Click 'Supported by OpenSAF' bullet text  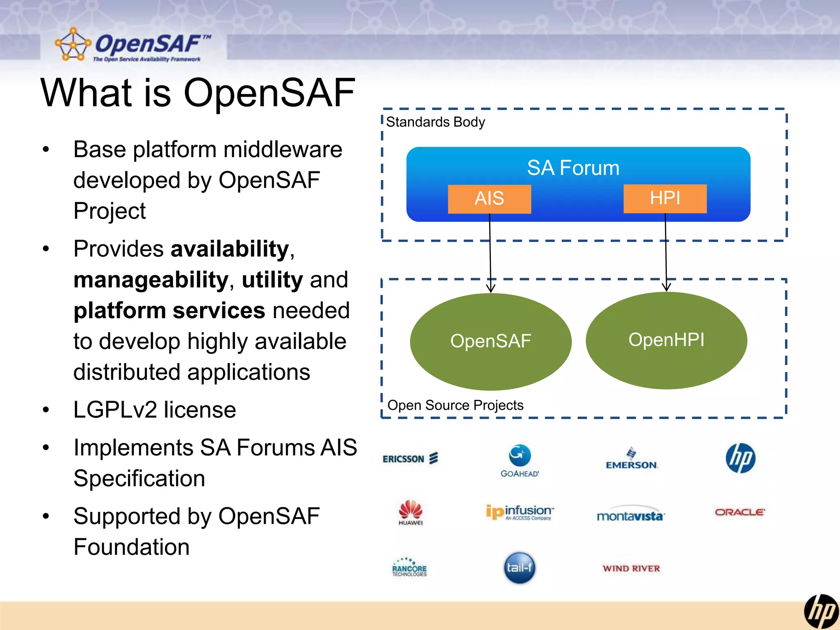pyautogui.click(x=196, y=516)
